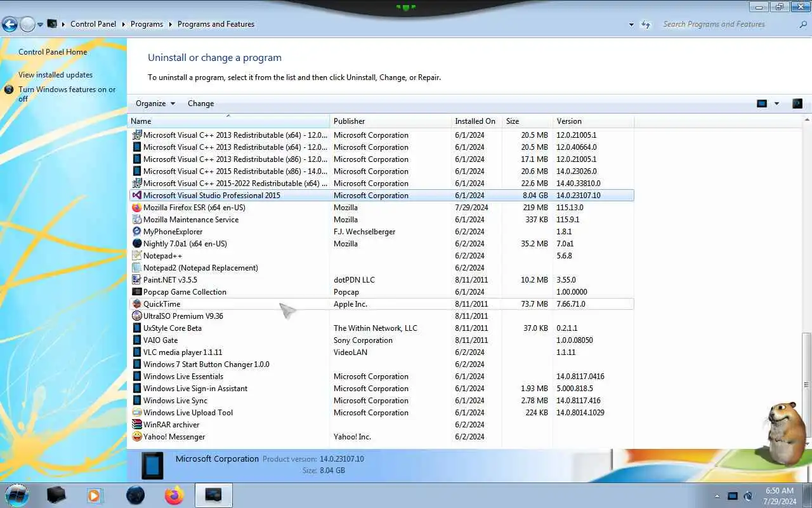Select the UxStyle Core Beta icon
The image size is (812, 508).
tap(137, 328)
